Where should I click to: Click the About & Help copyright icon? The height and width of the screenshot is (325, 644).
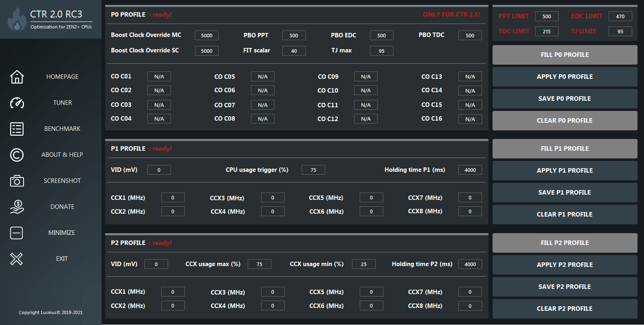[x=17, y=155]
